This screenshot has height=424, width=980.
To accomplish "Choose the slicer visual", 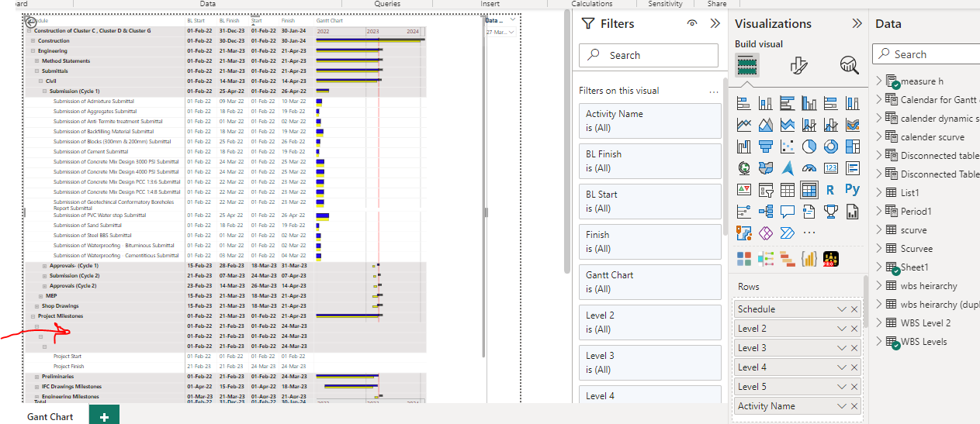I will click(766, 190).
